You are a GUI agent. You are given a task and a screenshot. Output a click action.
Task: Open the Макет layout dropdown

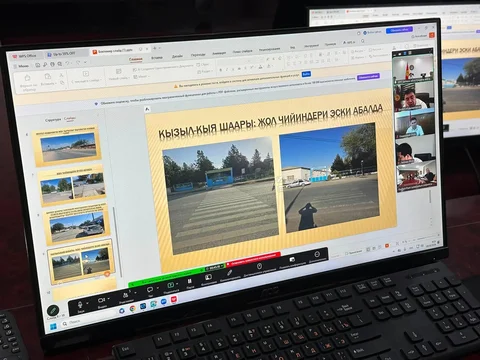pyautogui.click(x=141, y=77)
